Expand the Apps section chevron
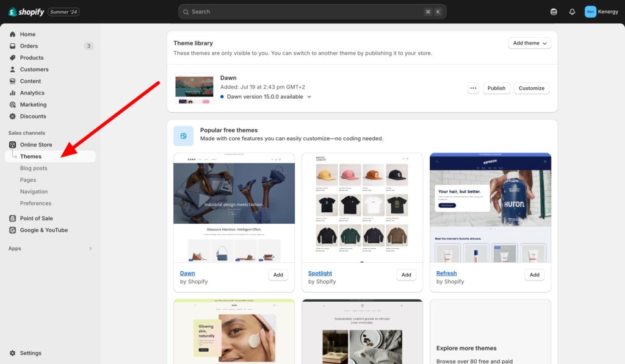 click(x=90, y=249)
